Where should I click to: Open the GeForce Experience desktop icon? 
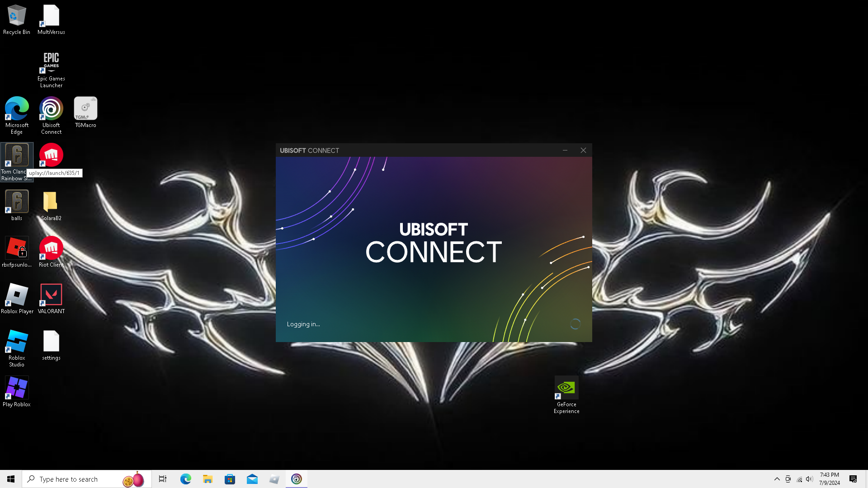(566, 388)
